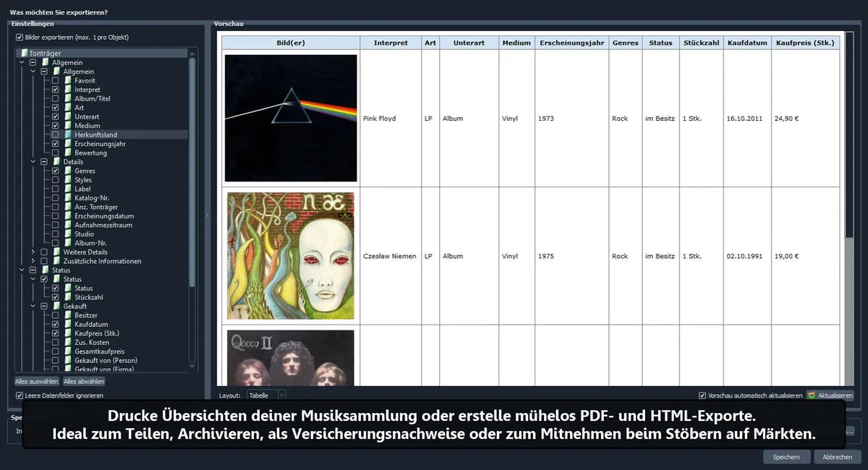Click the Zusätzliche Informationen group icon
This screenshot has width=868, height=470.
56,261
